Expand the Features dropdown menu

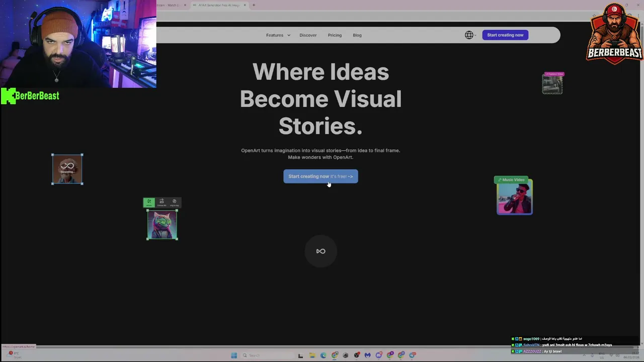tap(278, 35)
